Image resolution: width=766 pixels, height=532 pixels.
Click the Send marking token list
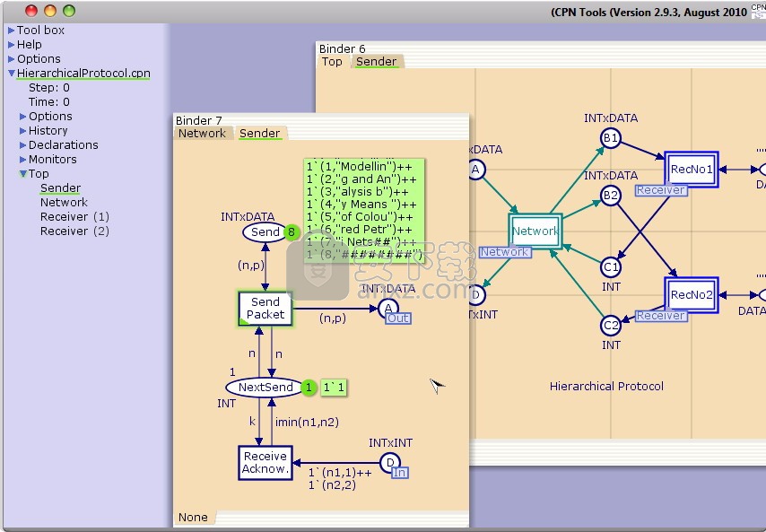(364, 211)
